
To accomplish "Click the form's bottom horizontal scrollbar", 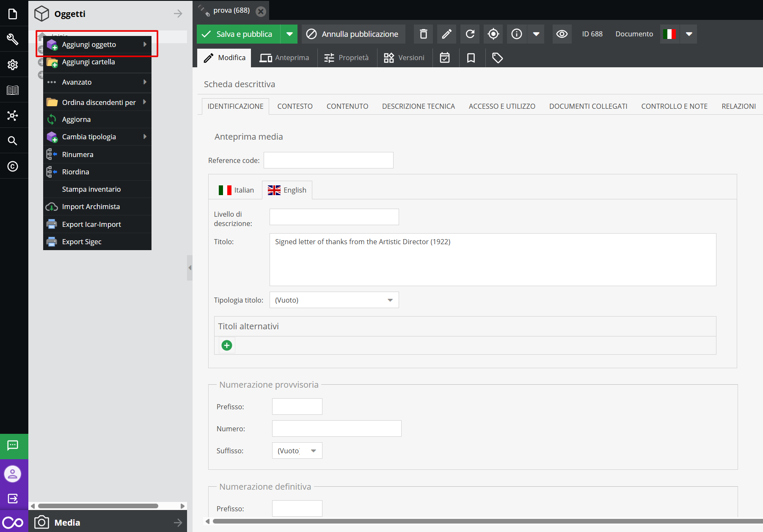I will pos(488,521).
